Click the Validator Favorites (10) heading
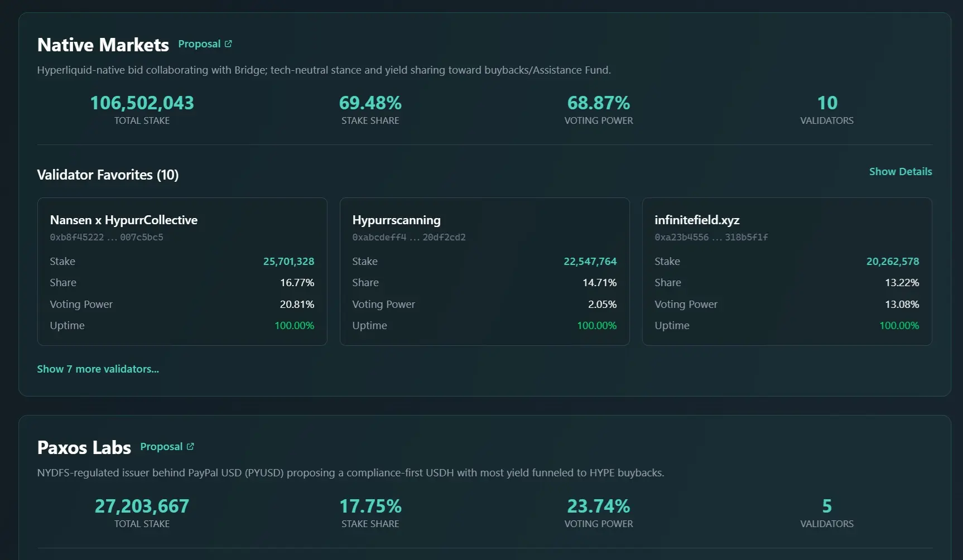Image resolution: width=963 pixels, height=560 pixels. [x=108, y=175]
